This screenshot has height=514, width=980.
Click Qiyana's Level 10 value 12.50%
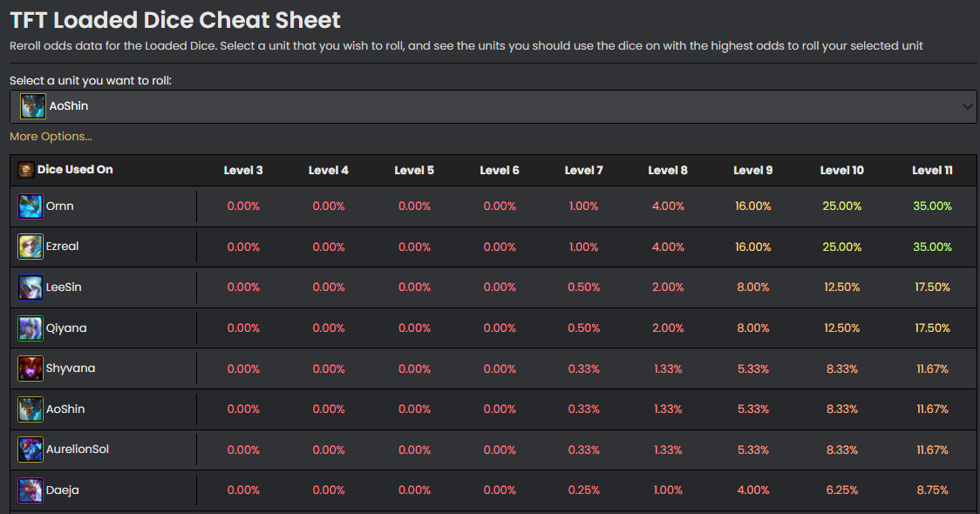[842, 328]
